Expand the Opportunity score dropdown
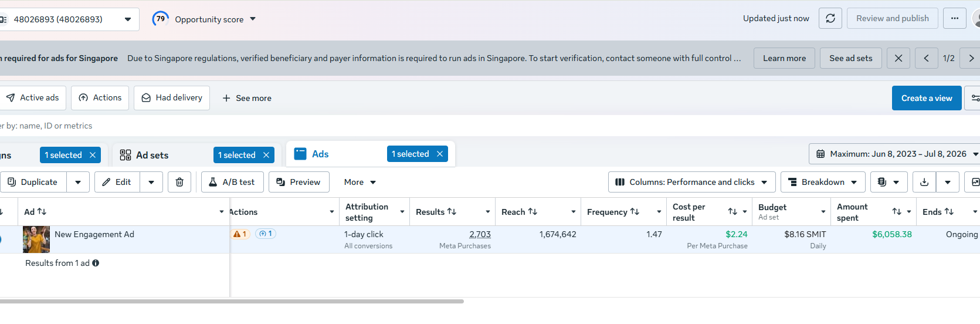980x324 pixels. tap(253, 19)
